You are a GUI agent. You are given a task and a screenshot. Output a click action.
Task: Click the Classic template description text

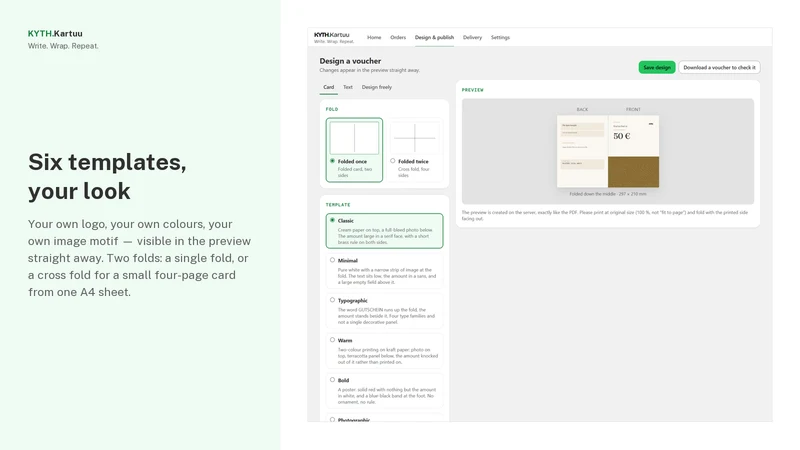386,236
